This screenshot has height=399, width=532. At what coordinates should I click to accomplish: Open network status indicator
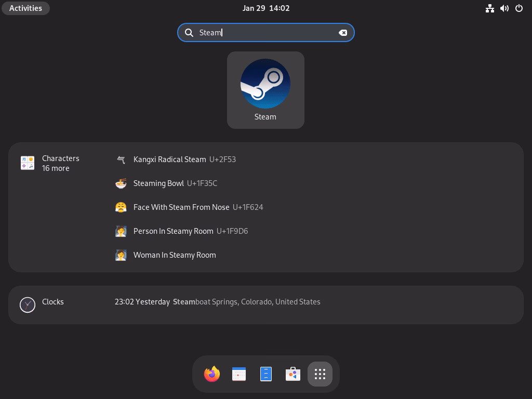489,8
